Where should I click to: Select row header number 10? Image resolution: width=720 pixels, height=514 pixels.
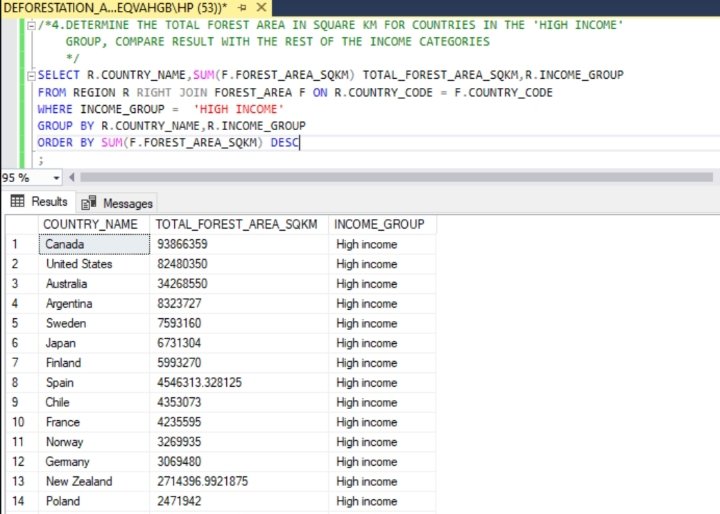click(x=22, y=422)
